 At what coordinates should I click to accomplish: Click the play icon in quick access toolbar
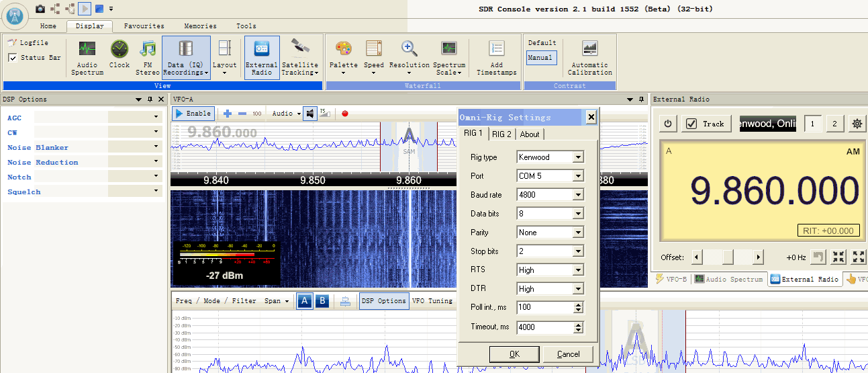click(85, 9)
